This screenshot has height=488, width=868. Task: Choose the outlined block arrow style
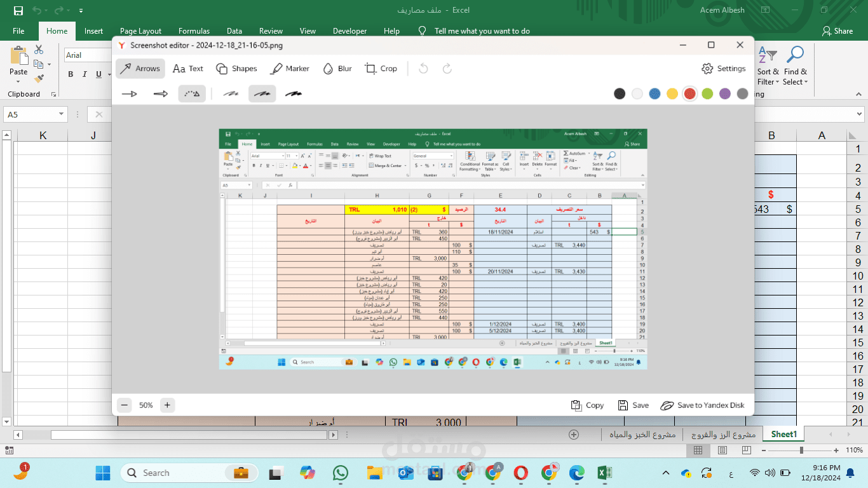(x=160, y=94)
